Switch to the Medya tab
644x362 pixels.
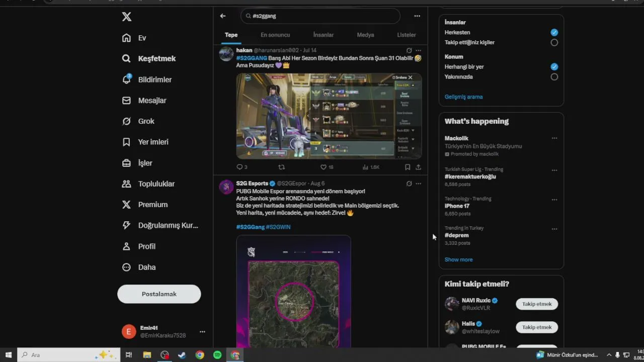(365, 35)
